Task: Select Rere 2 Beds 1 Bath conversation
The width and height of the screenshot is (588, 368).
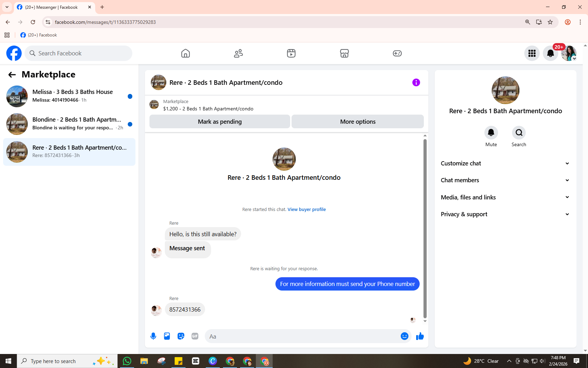Action: point(69,152)
